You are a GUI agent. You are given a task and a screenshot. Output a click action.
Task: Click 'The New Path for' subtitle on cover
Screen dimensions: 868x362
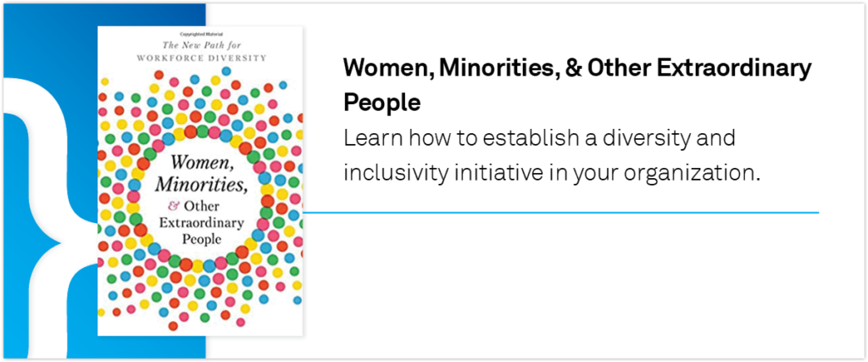200,45
